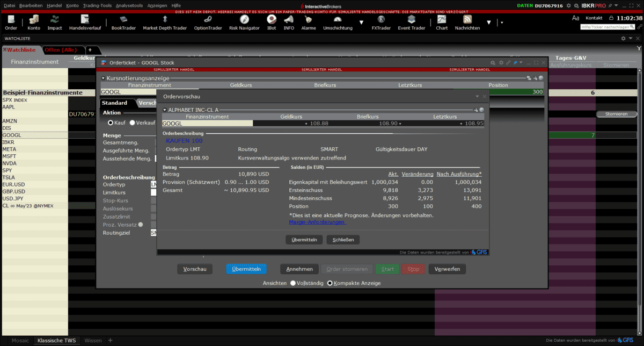The width and height of the screenshot is (644, 346).
Task: Open the Umschichtung dropdown arrow
Action: click(x=362, y=24)
